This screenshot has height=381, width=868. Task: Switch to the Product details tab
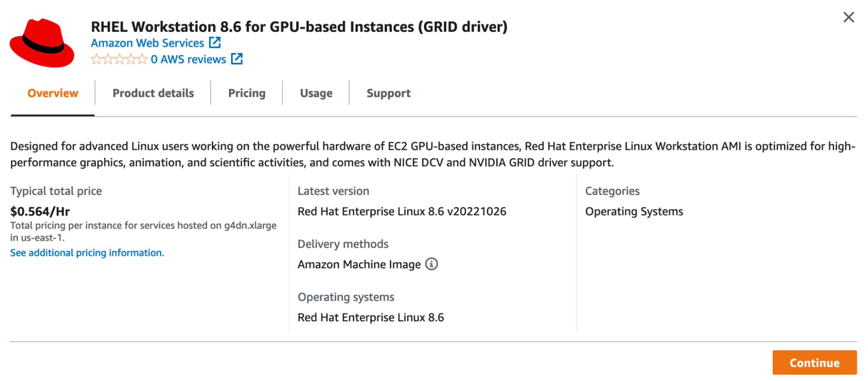[153, 93]
